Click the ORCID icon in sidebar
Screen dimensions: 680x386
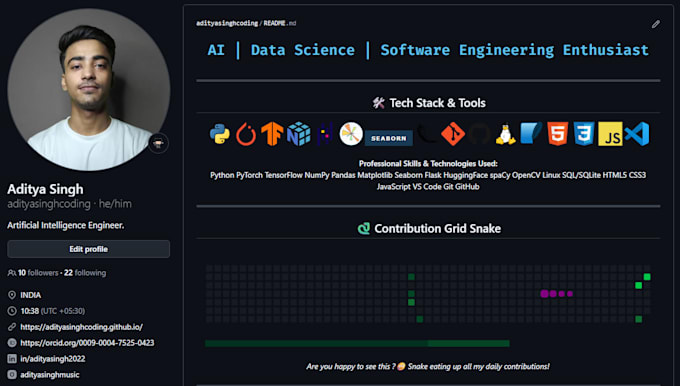pyautogui.click(x=12, y=343)
